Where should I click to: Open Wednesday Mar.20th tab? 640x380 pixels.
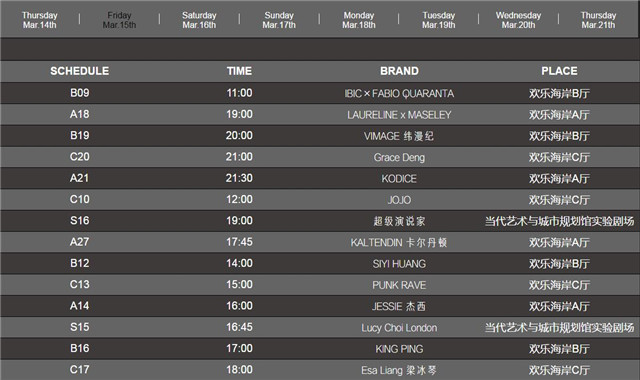[518, 20]
